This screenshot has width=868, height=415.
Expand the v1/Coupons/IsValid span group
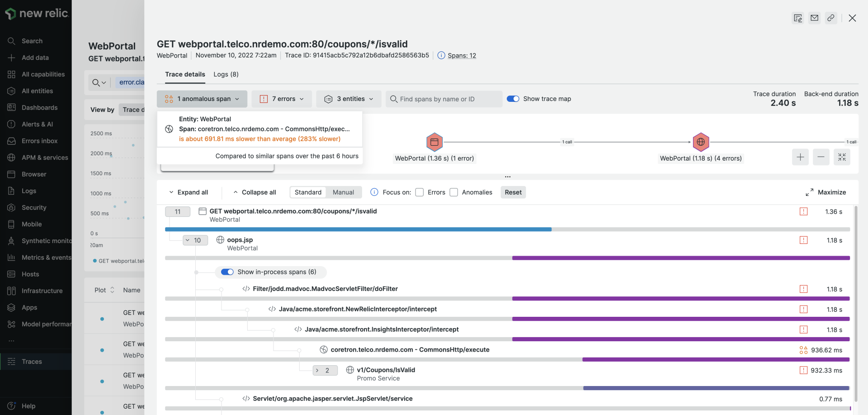tap(325, 370)
